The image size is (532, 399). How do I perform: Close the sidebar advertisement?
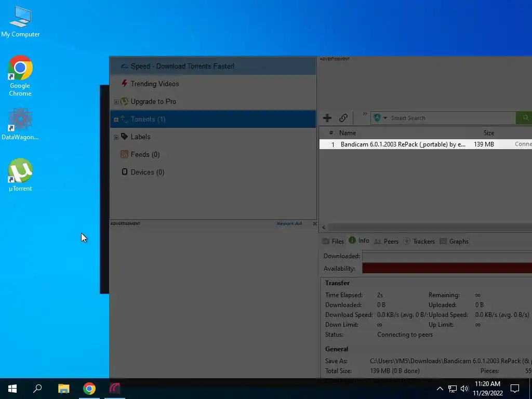[314, 223]
